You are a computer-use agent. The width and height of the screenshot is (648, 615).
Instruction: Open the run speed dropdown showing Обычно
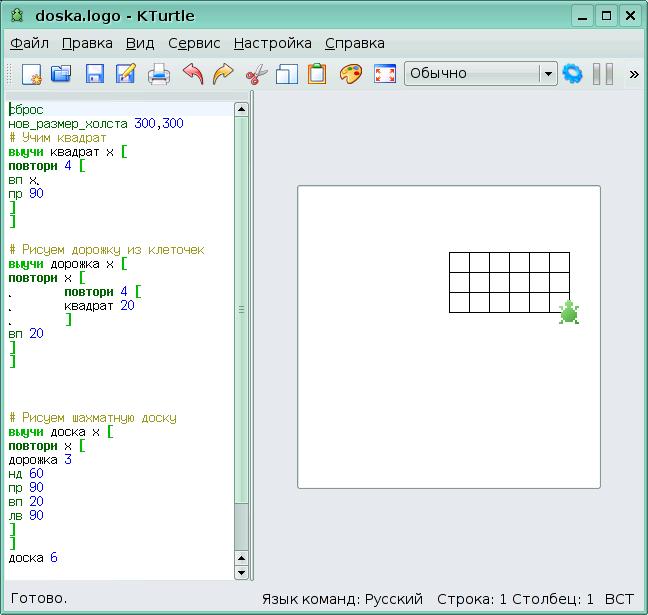[x=480, y=74]
